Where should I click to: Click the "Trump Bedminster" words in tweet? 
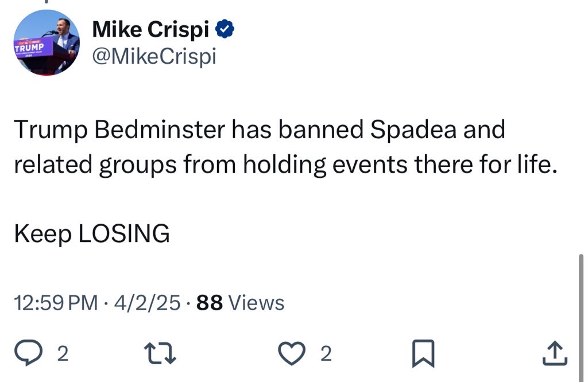tap(119, 130)
